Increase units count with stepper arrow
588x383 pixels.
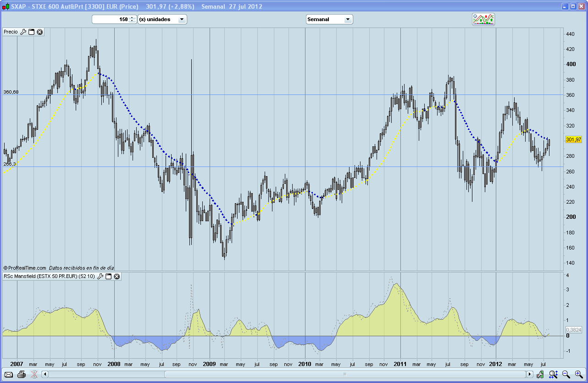pos(132,17)
